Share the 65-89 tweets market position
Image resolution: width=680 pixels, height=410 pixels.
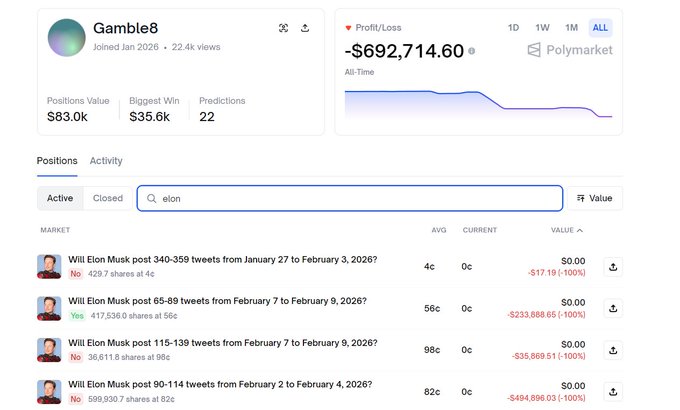point(613,308)
